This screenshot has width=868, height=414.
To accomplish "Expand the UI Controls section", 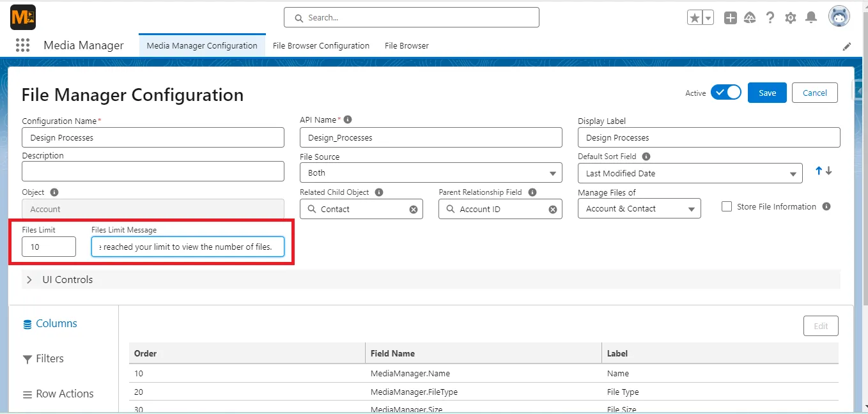I will click(29, 279).
